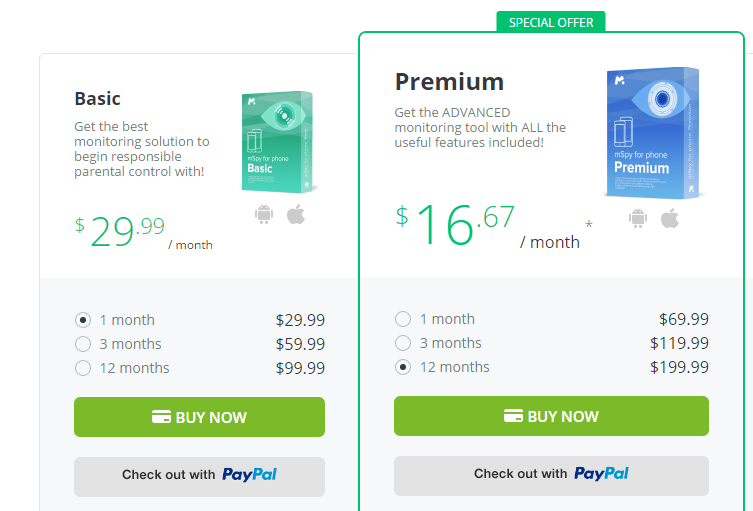Click the Premium plan heading

449,82
